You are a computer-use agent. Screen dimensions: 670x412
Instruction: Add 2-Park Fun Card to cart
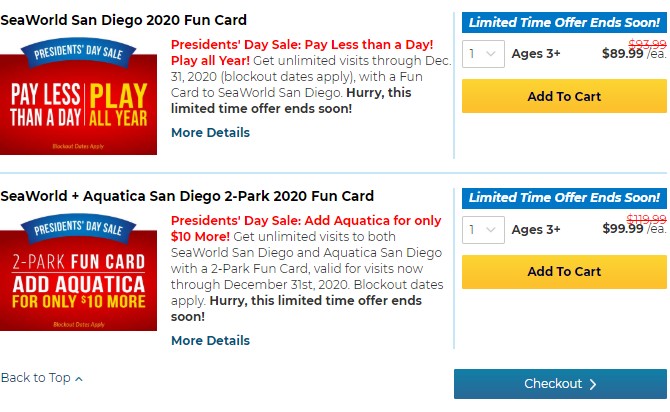pyautogui.click(x=564, y=272)
